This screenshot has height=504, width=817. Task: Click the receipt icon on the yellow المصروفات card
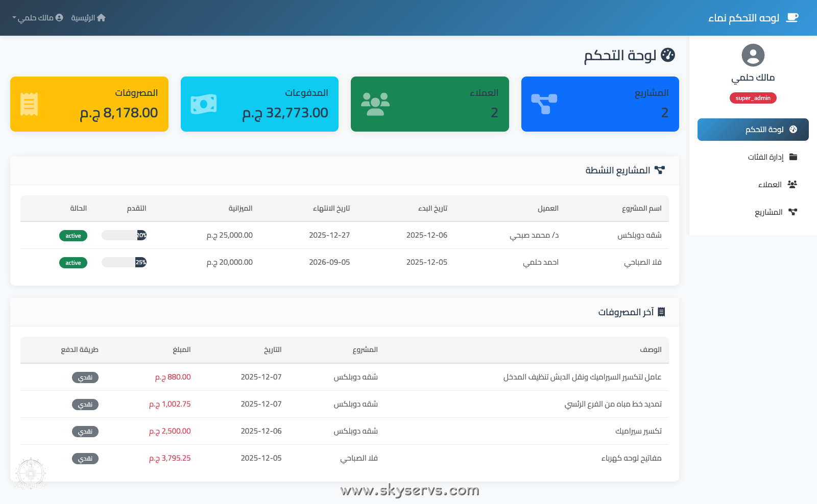tap(29, 104)
